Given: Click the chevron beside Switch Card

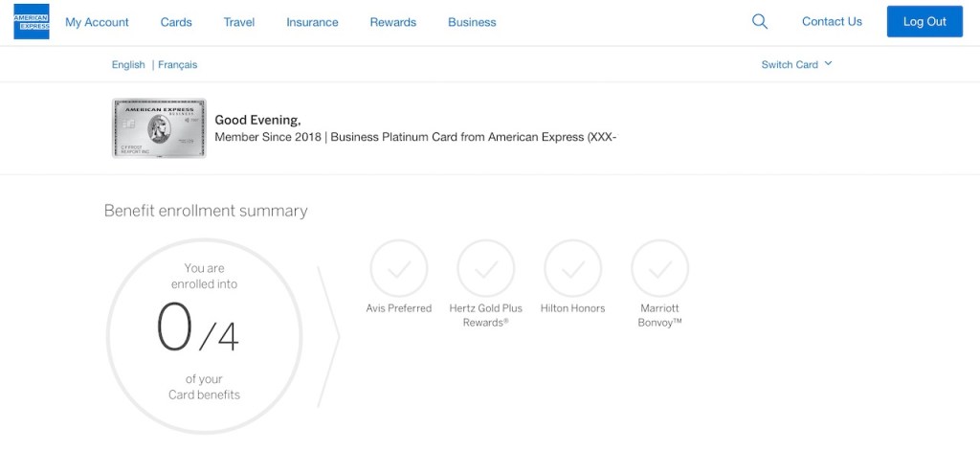Looking at the screenshot, I should click(828, 64).
